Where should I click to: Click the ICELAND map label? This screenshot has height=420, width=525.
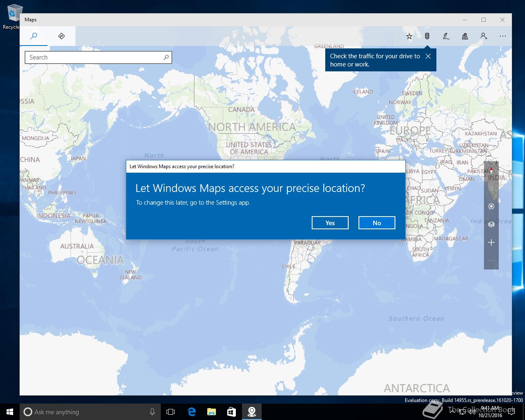pos(363,91)
